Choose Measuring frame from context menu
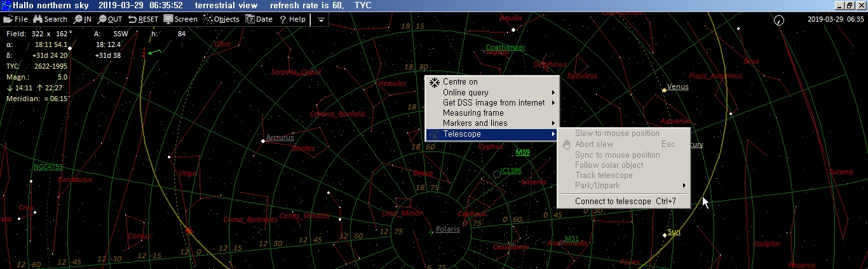The image size is (868, 269). pyautogui.click(x=473, y=113)
